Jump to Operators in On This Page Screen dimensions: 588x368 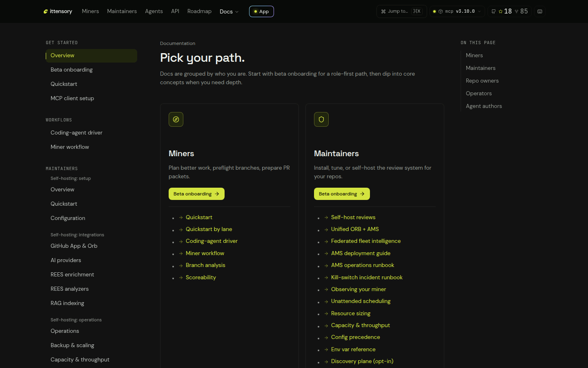coord(479,94)
